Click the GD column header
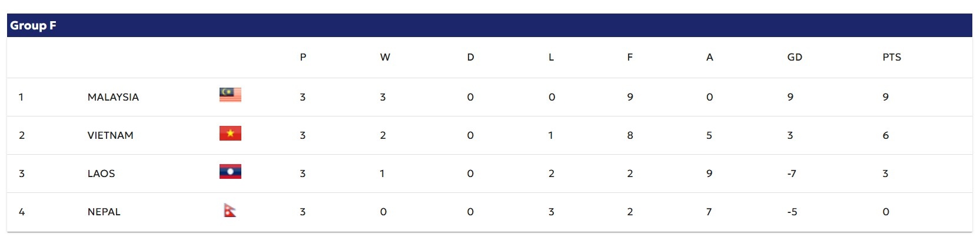 (x=795, y=57)
